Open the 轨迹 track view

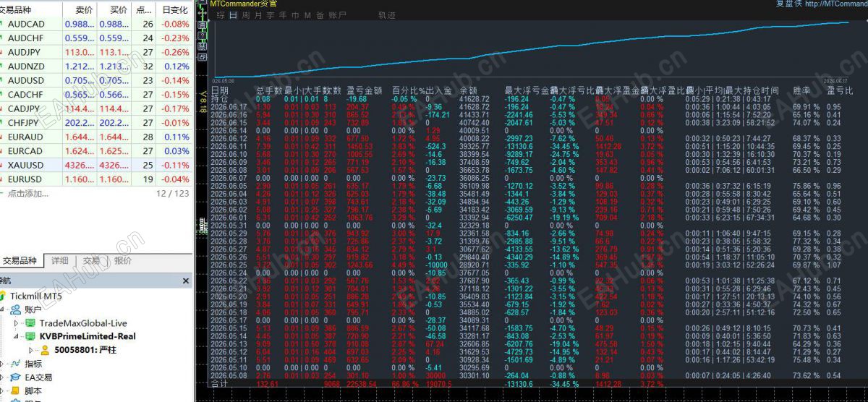pyautogui.click(x=386, y=14)
